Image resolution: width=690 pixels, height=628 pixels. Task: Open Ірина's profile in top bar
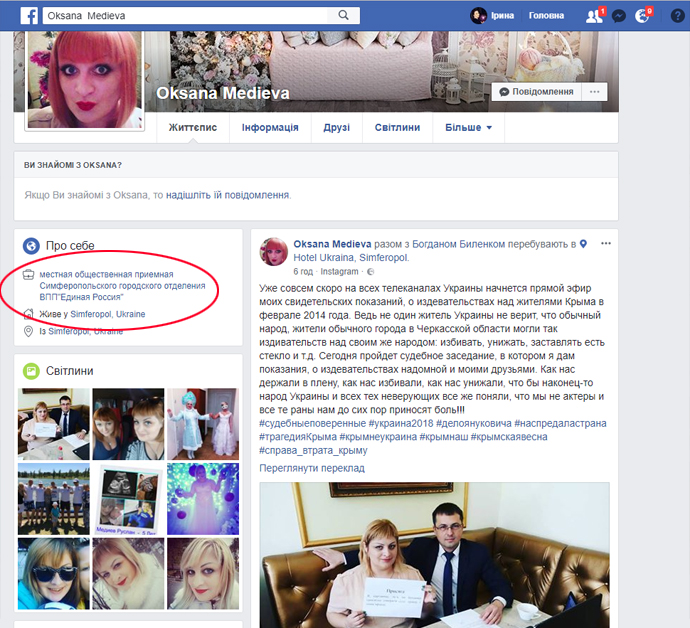click(494, 16)
